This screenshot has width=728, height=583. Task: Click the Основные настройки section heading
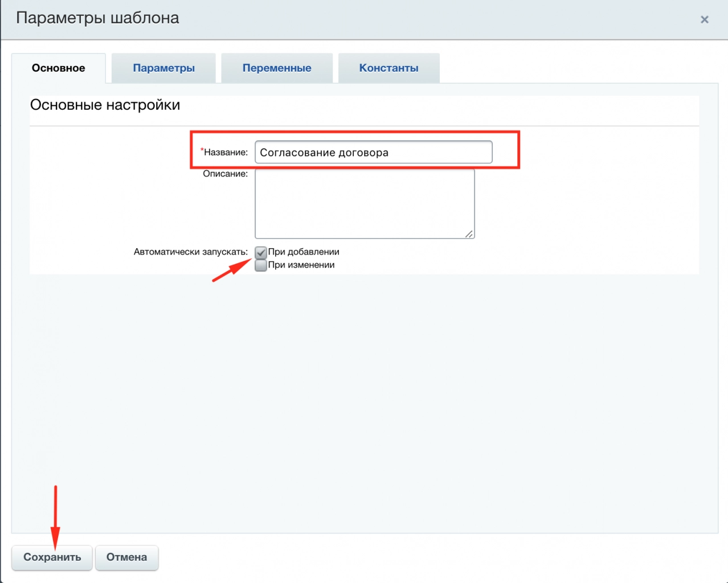pyautogui.click(x=105, y=105)
